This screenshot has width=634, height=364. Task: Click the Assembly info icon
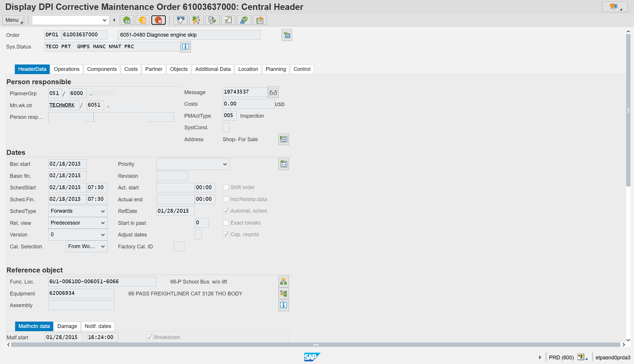(284, 305)
